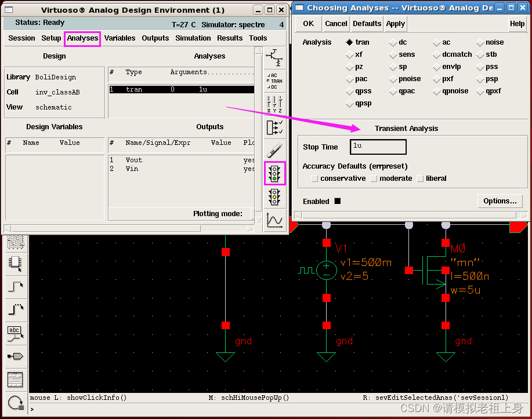Select the envlp analysis option
Viewport: 532px width, 419px height.
pyautogui.click(x=436, y=67)
